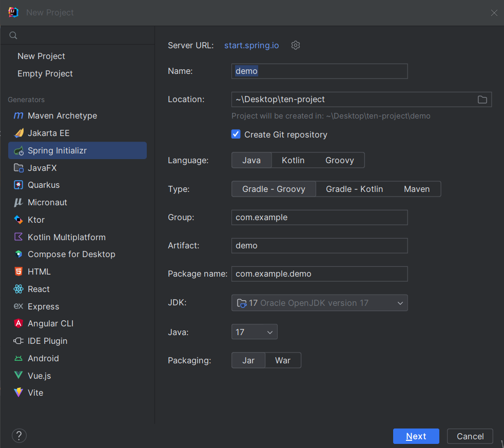The width and height of the screenshot is (504, 448).
Task: Choose Gradle - Kotlin build type
Action: point(355,189)
